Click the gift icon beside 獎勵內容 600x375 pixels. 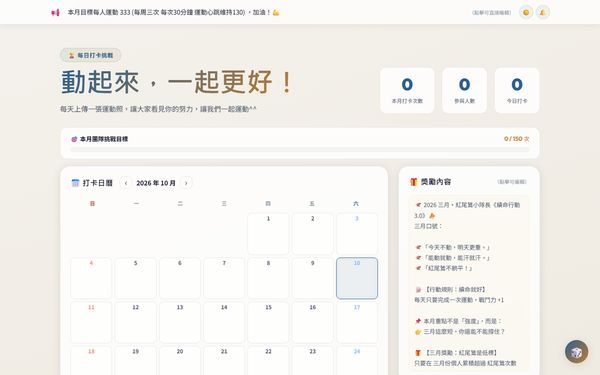tap(413, 182)
